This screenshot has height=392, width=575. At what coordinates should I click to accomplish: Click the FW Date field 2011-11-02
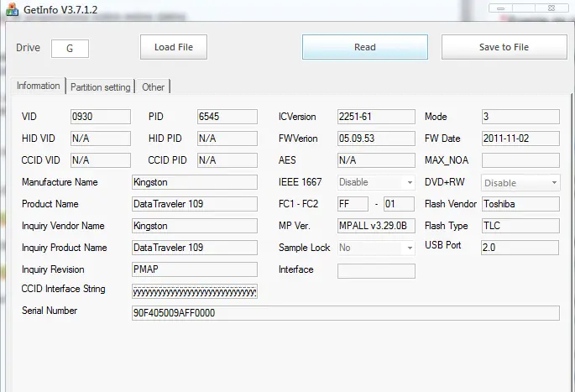pos(520,139)
